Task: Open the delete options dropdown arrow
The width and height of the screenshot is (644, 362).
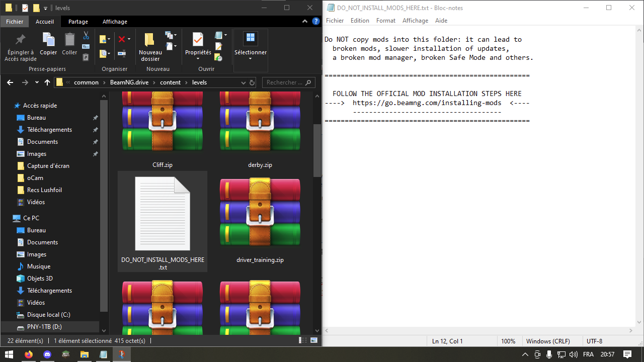Action: 129,39
